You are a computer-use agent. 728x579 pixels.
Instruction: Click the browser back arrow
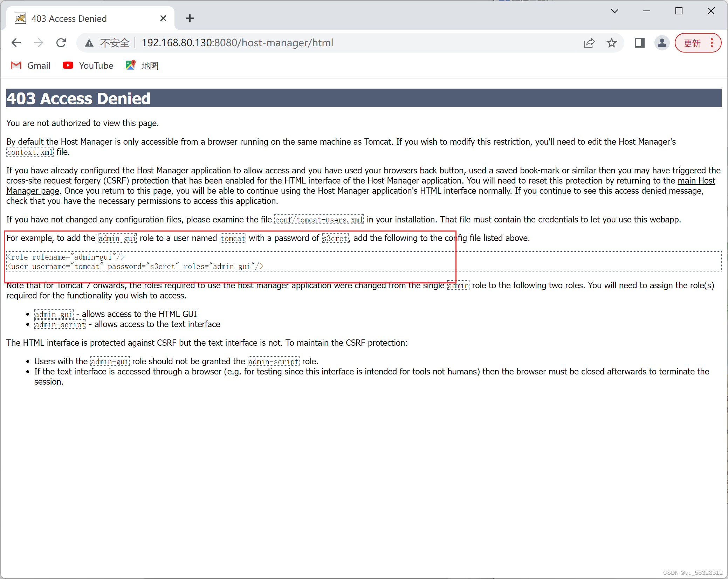(x=16, y=43)
